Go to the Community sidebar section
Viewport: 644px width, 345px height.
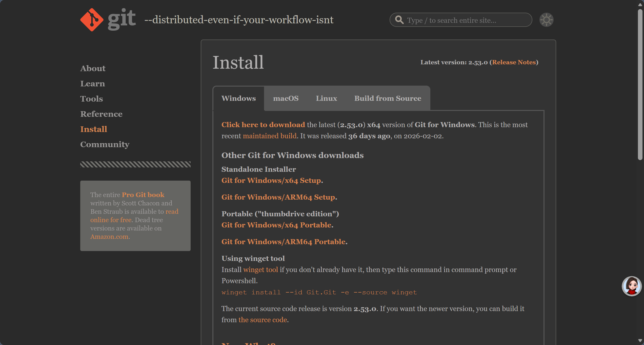105,144
